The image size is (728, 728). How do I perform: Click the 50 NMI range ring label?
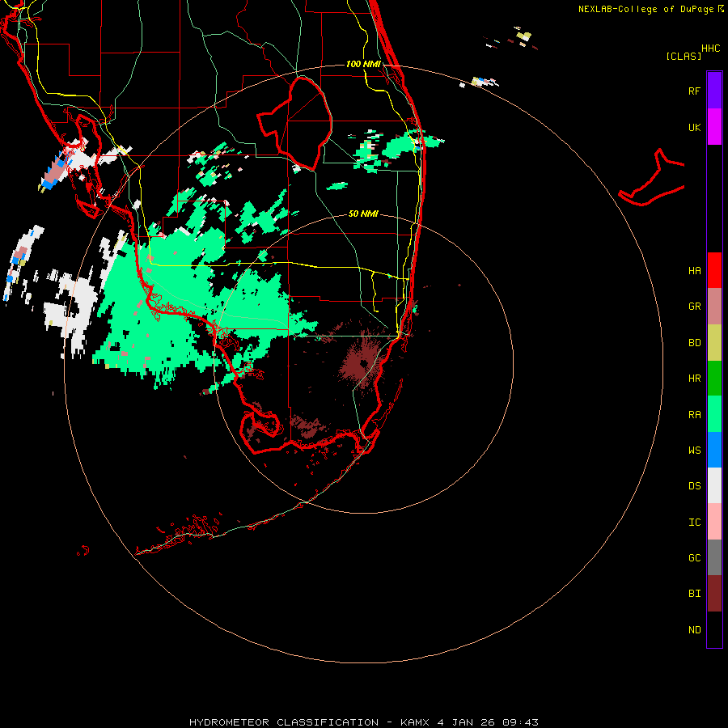click(363, 214)
